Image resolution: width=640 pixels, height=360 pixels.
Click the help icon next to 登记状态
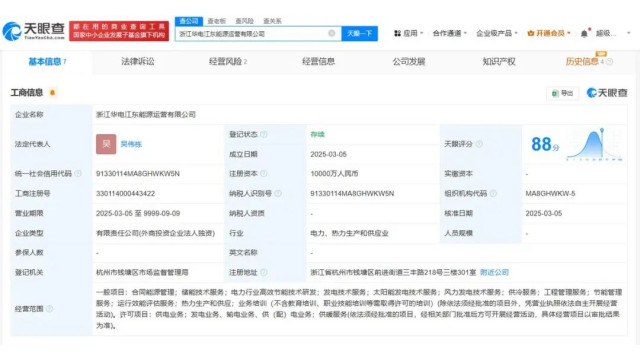tap(264, 134)
